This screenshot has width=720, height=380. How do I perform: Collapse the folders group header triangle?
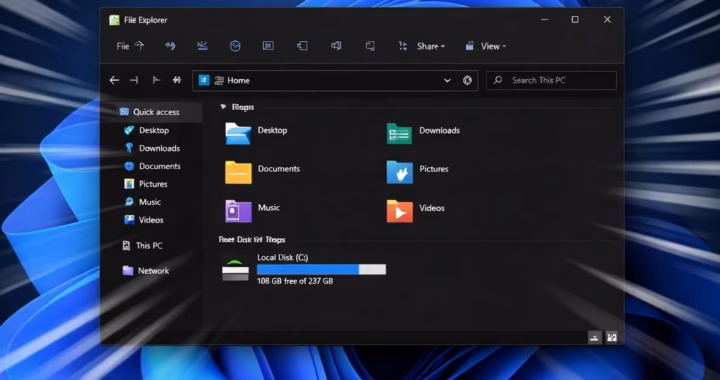223,107
